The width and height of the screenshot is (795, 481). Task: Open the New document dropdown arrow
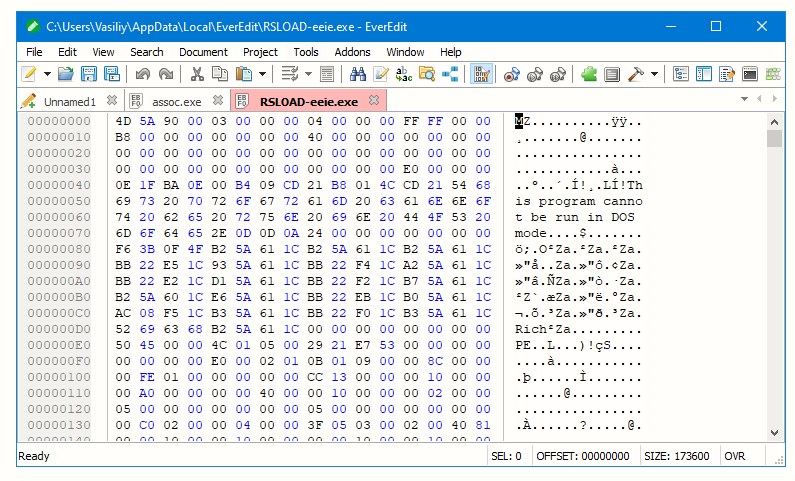tap(47, 75)
